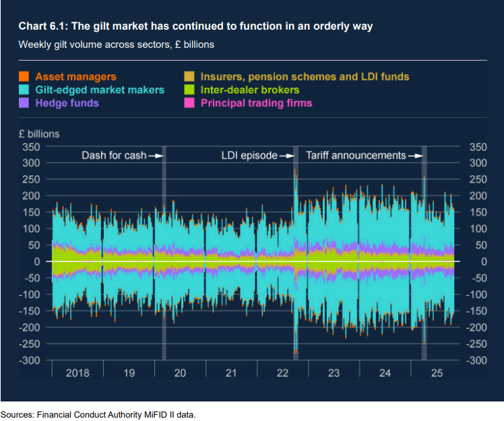Click the 'LDI episode' annotation label

[x=249, y=156]
